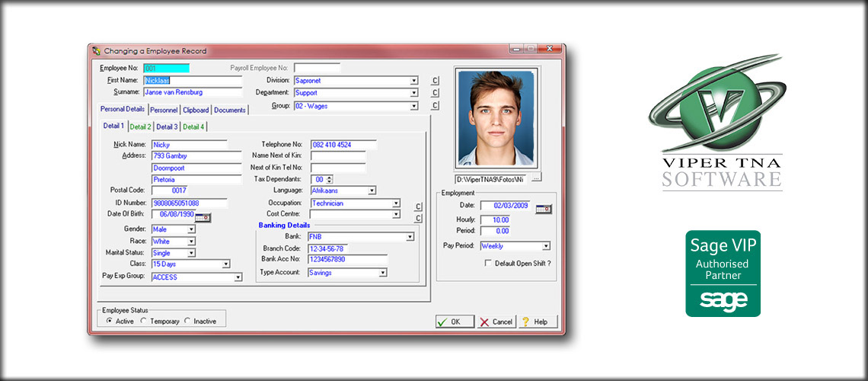
Task: Click the Payroll Employee No field
Action: click(317, 68)
